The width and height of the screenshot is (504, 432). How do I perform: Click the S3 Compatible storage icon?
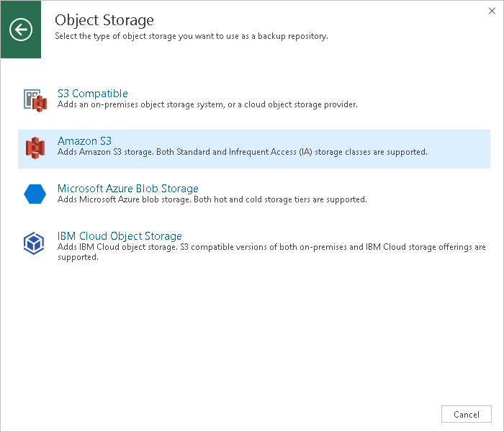pos(35,100)
